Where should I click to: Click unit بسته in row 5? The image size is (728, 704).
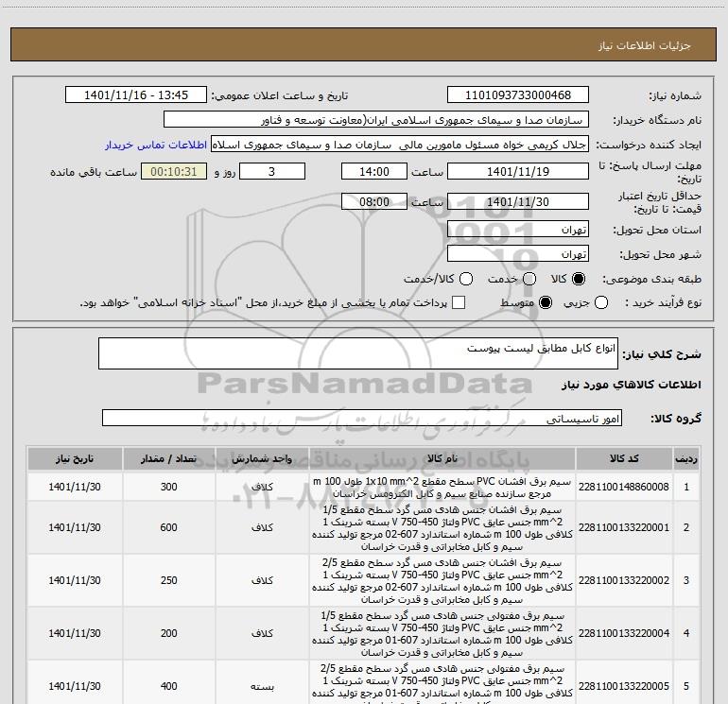[262, 686]
